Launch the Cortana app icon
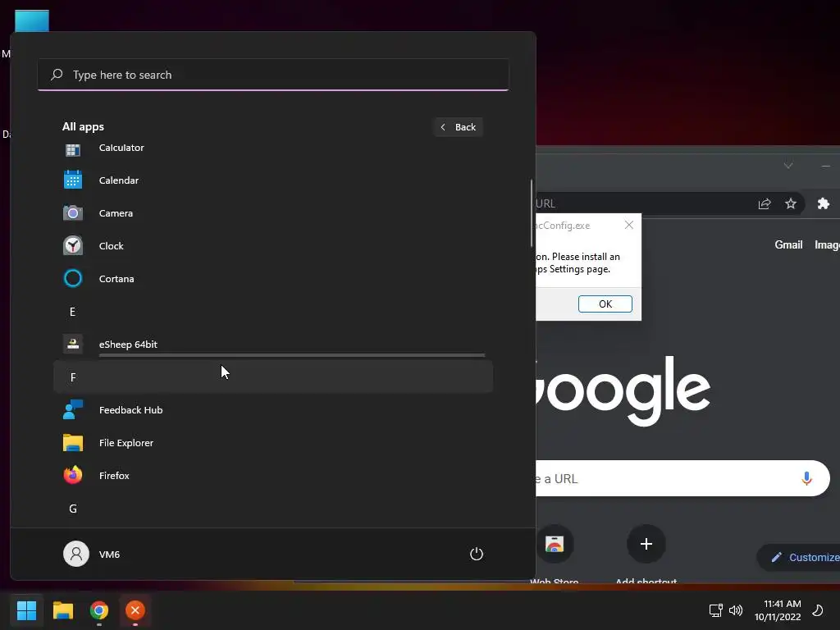840x630 pixels. (73, 279)
